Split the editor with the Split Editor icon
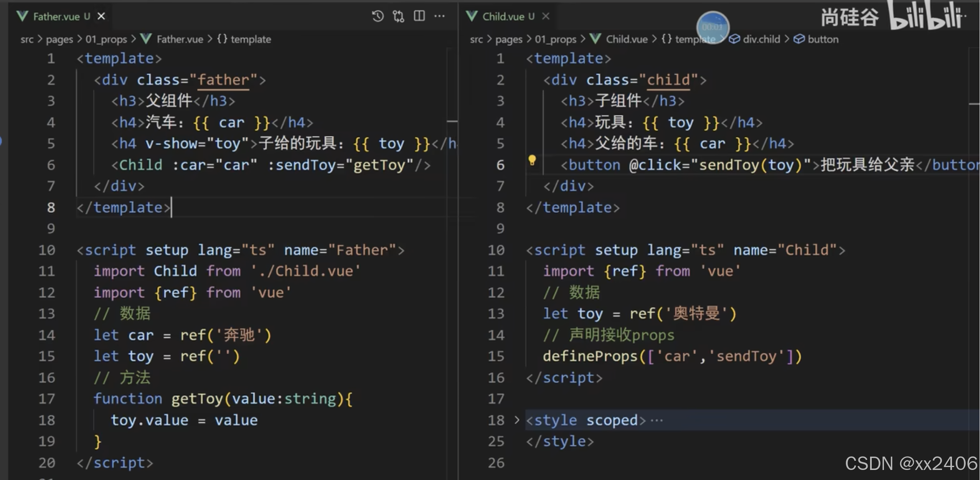This screenshot has width=980, height=480. [419, 16]
